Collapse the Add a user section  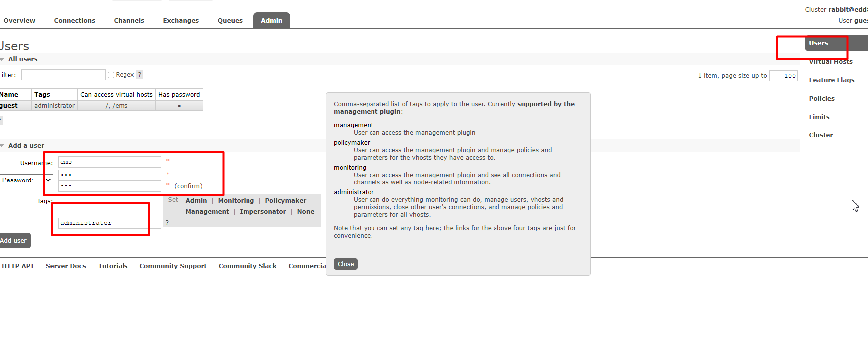click(26, 145)
